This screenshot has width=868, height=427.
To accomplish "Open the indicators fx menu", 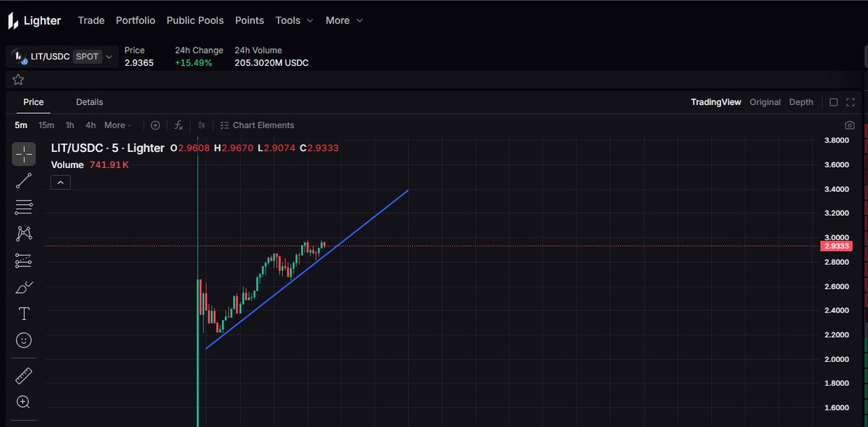I will (179, 125).
